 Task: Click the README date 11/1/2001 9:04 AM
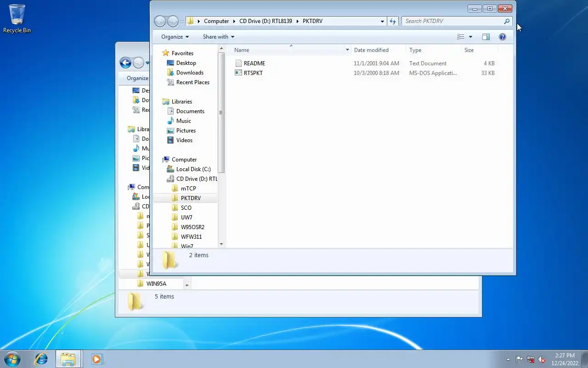pyautogui.click(x=376, y=63)
